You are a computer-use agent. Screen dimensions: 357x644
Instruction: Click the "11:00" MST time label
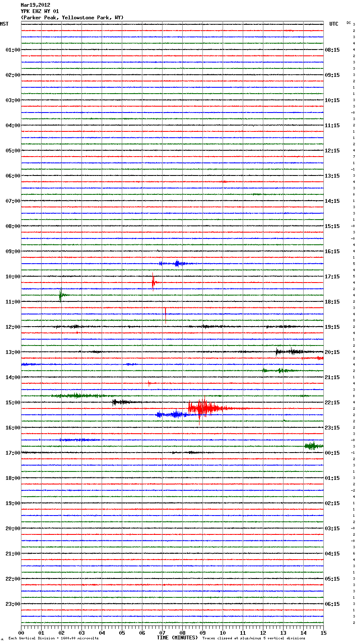pyautogui.click(x=13, y=302)
